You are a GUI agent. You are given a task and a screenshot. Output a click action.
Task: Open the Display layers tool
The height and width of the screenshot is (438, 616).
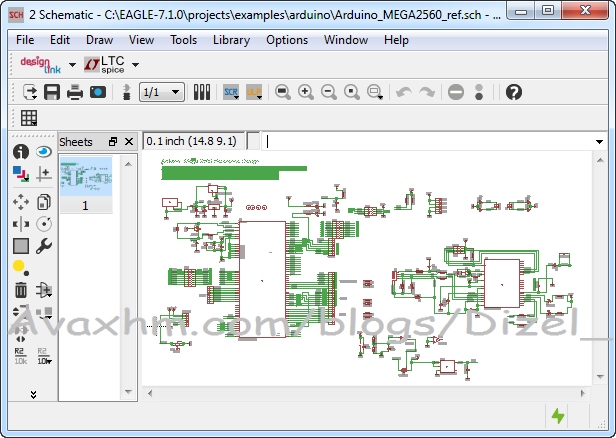[21, 174]
